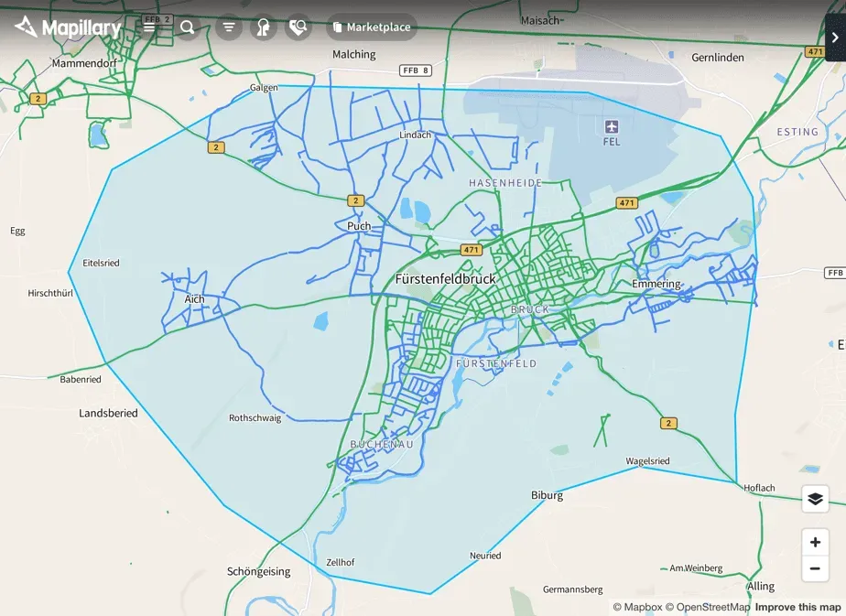The height and width of the screenshot is (616, 846).
Task: Open the map layers switcher
Action: [815, 499]
